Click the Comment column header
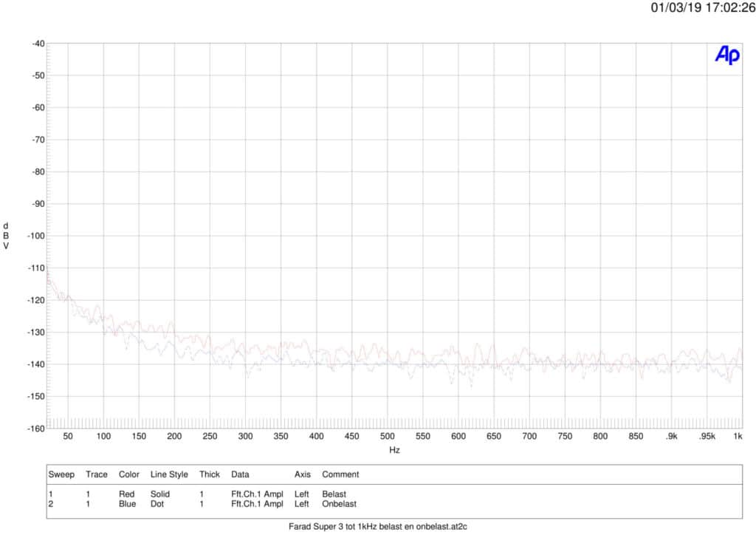This screenshot has width=756, height=535. 340,474
